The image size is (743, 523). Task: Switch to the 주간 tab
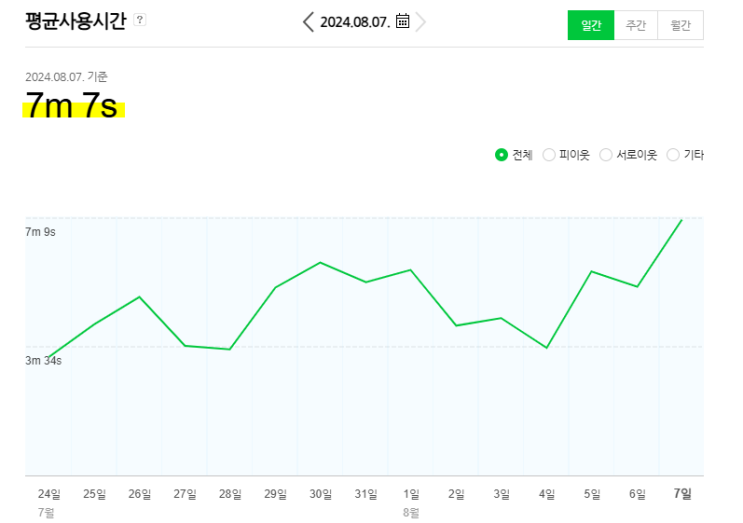(x=636, y=25)
